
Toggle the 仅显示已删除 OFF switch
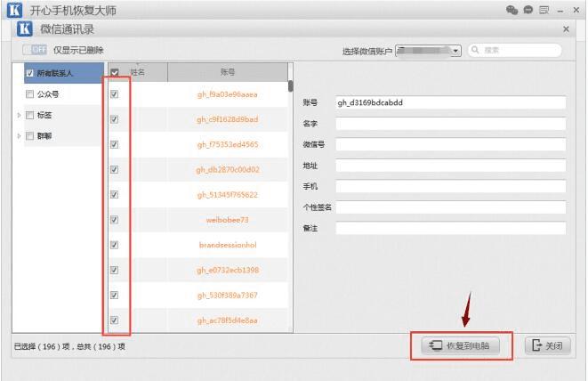click(x=35, y=50)
